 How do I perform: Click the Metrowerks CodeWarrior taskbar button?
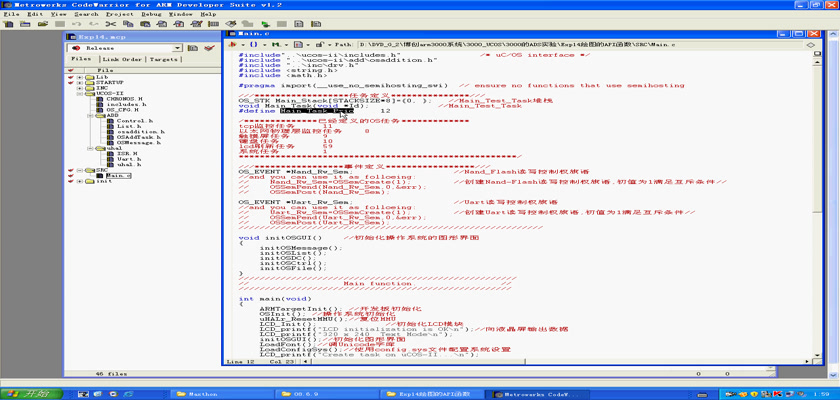click(x=538, y=394)
